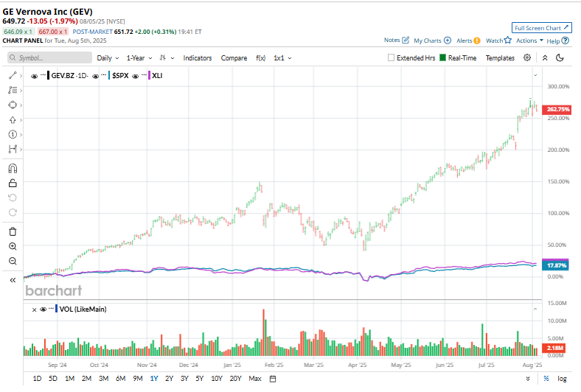The width and height of the screenshot is (581, 392).
Task: Select the 1Y time range
Action: 154,379
